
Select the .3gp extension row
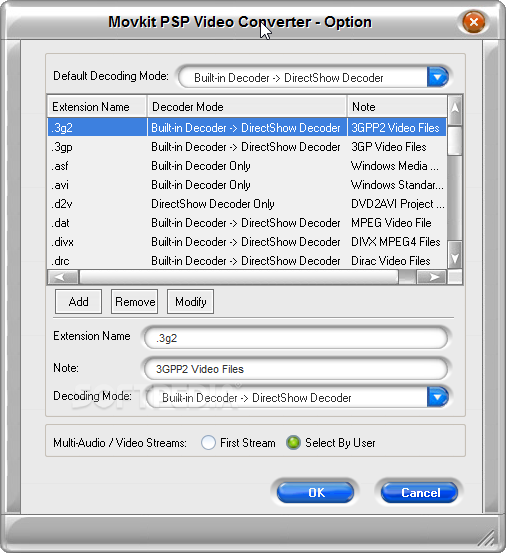point(247,147)
